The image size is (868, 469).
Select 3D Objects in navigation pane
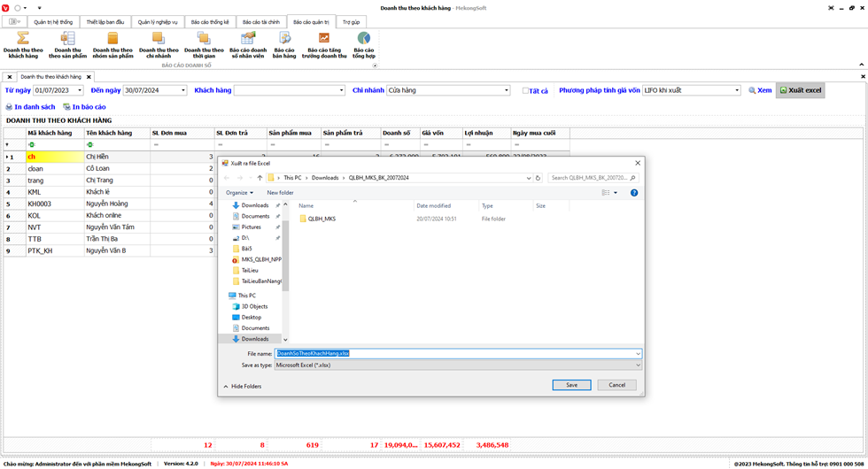254,306
